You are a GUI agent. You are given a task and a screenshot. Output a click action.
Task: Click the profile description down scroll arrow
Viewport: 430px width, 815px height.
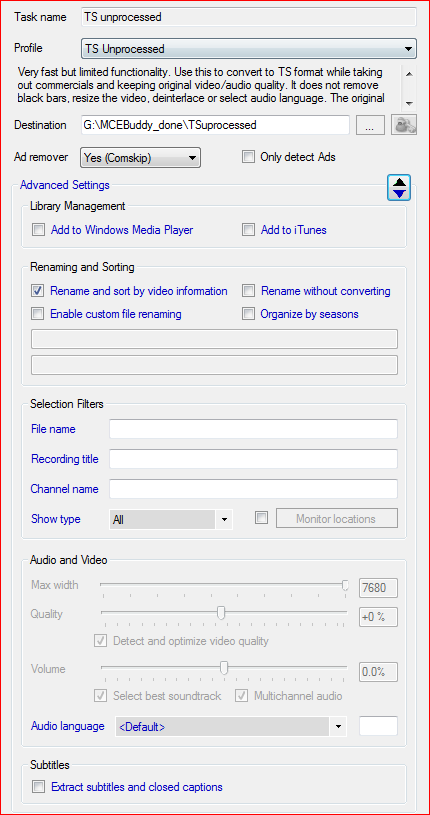410,102
